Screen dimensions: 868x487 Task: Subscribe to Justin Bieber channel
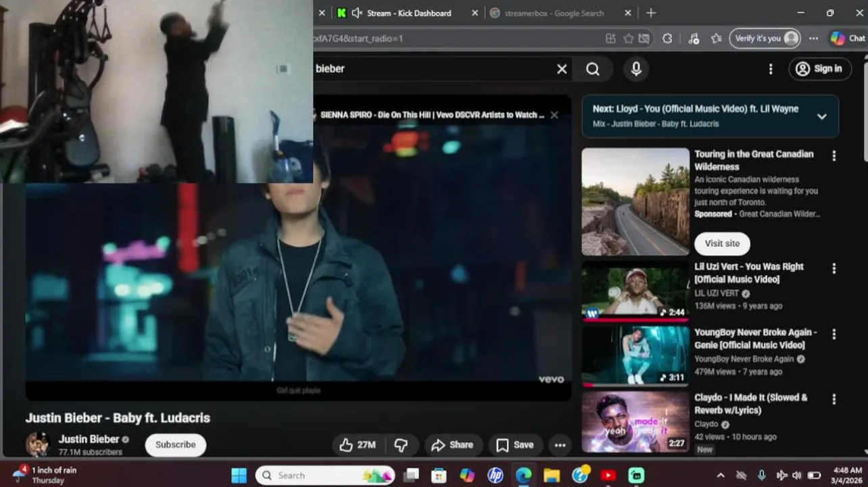[x=175, y=445]
